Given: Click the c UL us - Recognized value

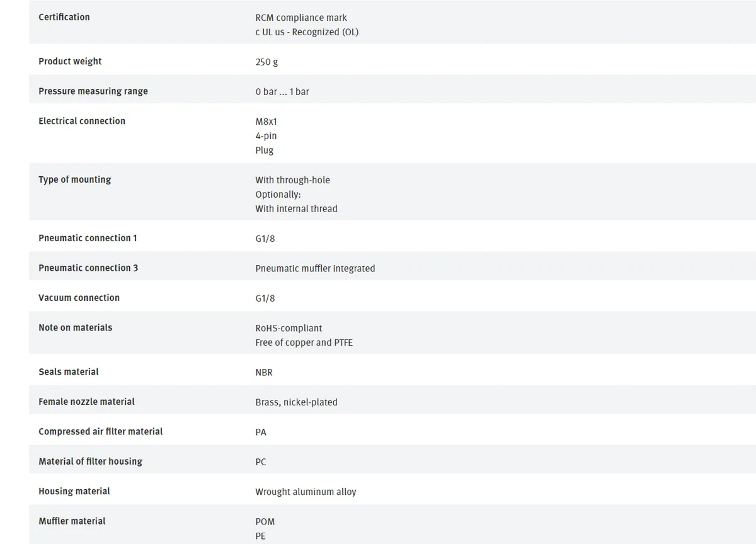Looking at the screenshot, I should tap(307, 32).
